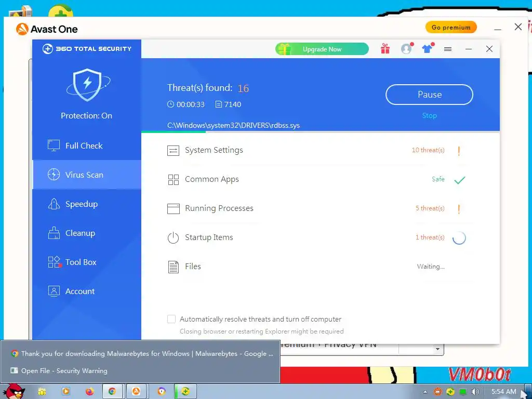Image resolution: width=532 pixels, height=399 pixels.
Task: Open the gift box icon in 360 header
Action: point(385,49)
